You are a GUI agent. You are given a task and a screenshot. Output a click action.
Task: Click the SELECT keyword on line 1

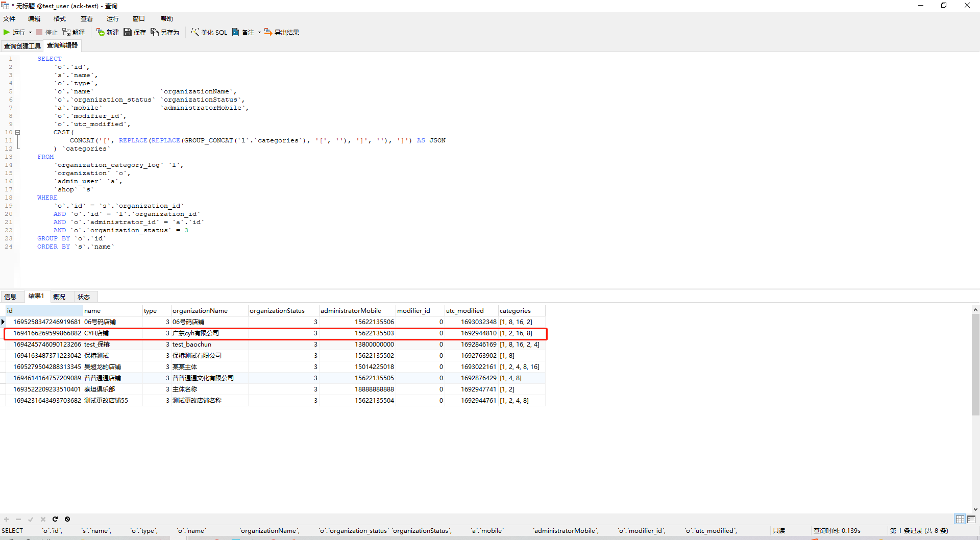click(x=49, y=59)
